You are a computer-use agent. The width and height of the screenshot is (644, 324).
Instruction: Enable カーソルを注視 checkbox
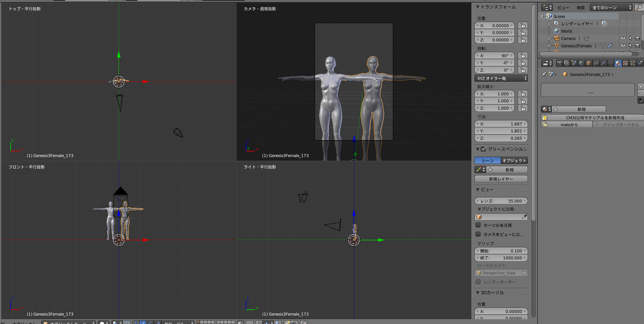pos(478,225)
